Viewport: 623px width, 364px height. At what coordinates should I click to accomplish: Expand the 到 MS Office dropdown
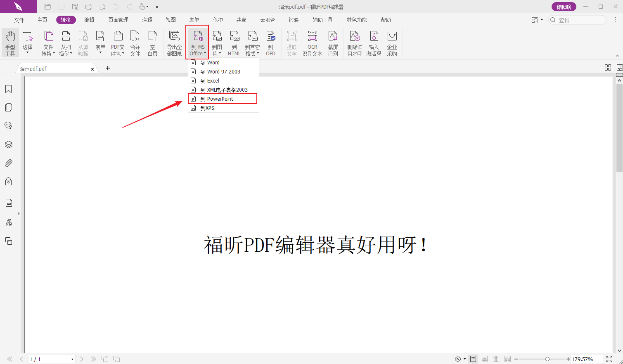[197, 43]
